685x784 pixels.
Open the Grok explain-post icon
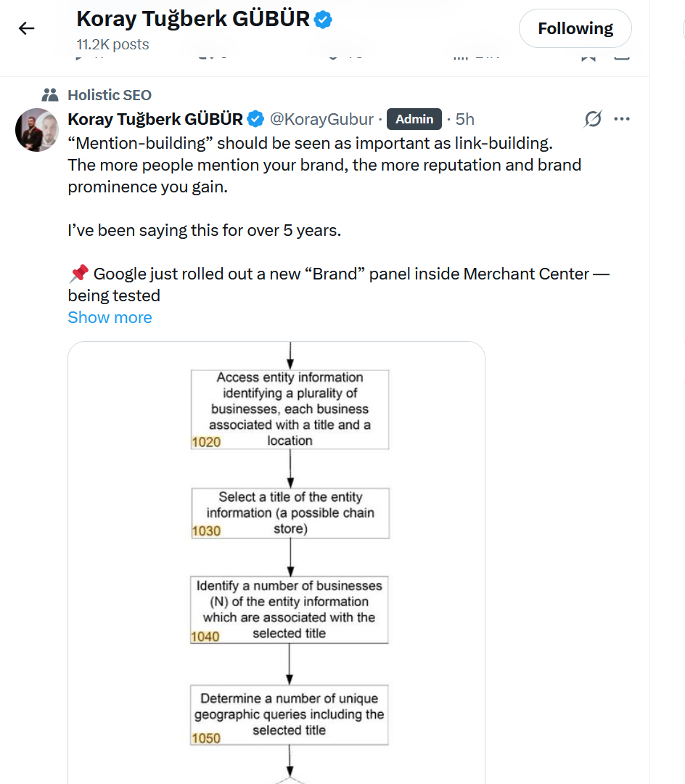[593, 119]
